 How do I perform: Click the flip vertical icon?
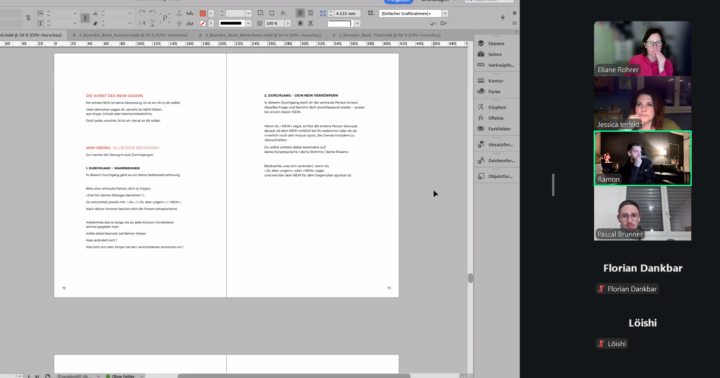click(152, 23)
